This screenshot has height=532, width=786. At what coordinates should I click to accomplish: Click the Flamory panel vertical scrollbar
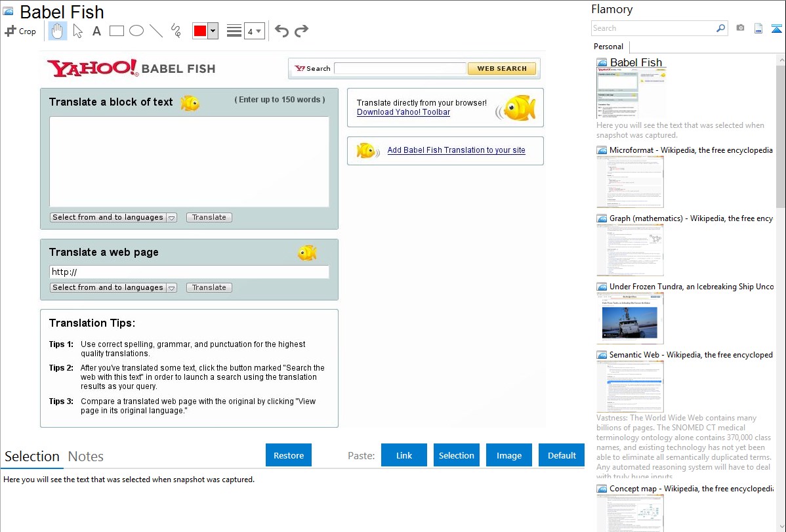[781, 135]
